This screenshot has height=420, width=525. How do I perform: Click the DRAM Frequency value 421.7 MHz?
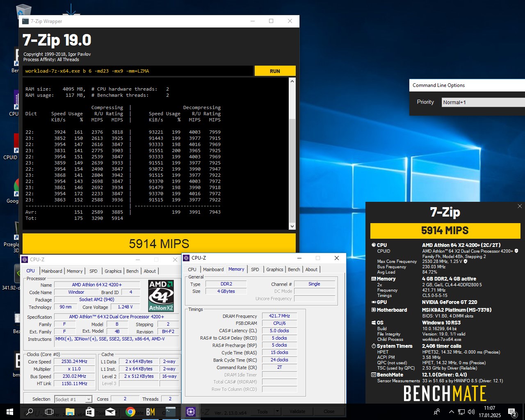coord(279,316)
